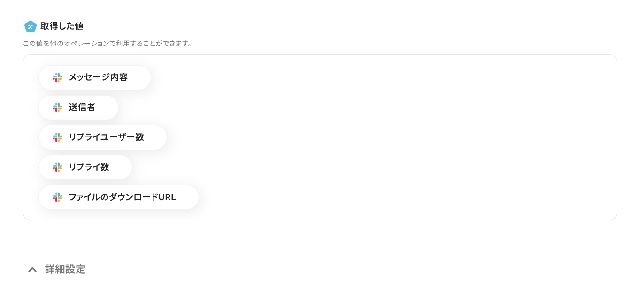Choose the ファイルのダウンロードURL value text
The height and width of the screenshot is (302, 644).
pos(122,197)
